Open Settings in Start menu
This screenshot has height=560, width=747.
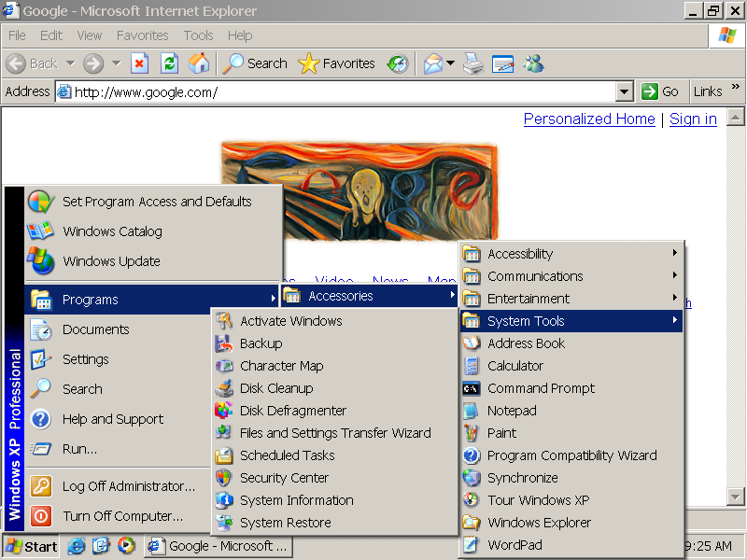coord(118,359)
